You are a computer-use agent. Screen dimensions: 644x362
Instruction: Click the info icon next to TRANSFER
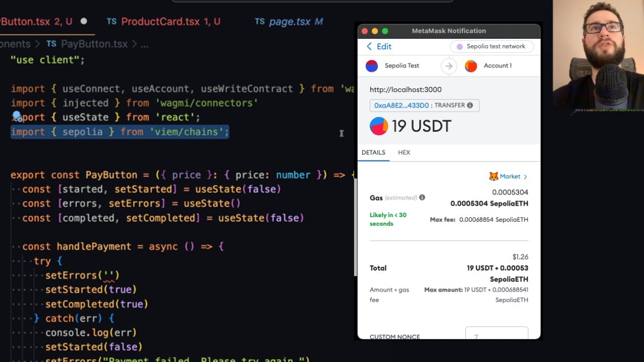pyautogui.click(x=470, y=105)
